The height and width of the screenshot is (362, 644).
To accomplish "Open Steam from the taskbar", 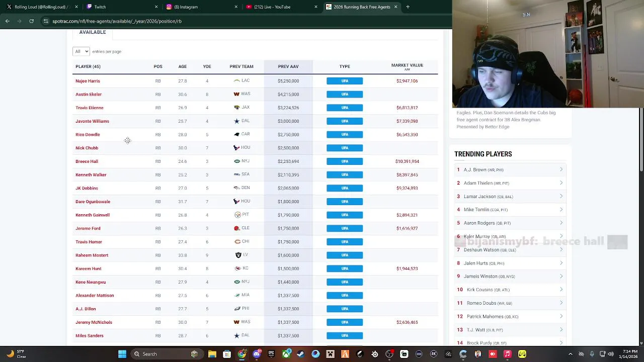I will tap(301, 354).
